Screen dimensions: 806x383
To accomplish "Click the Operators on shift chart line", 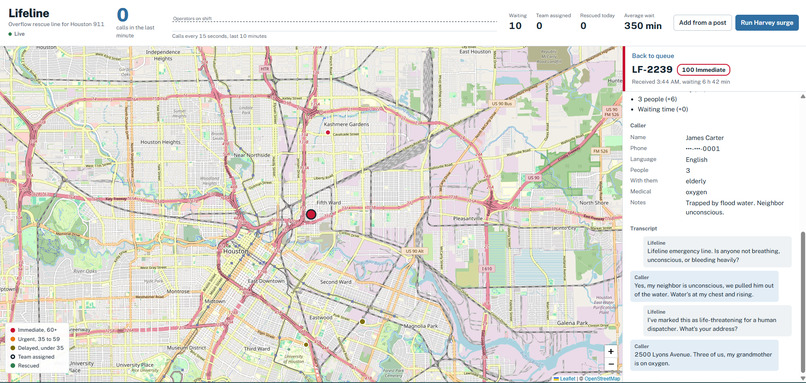I will point(335,22).
